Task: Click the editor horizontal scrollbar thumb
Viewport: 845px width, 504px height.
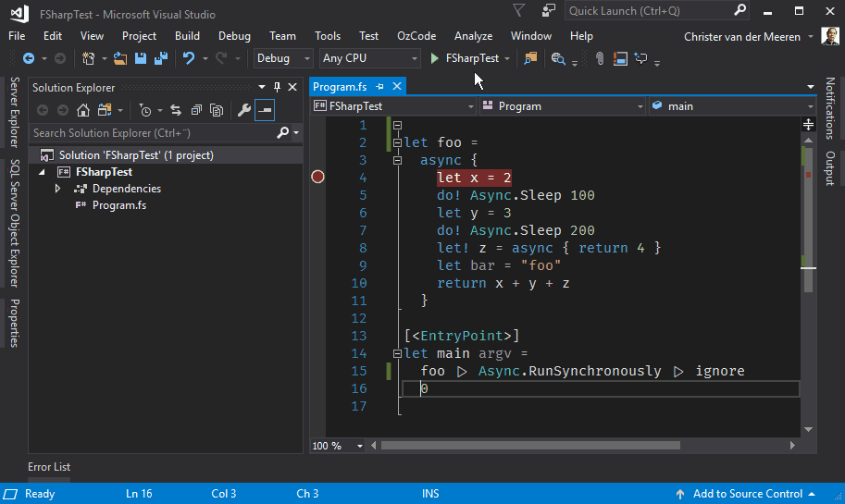Action: tap(530, 446)
